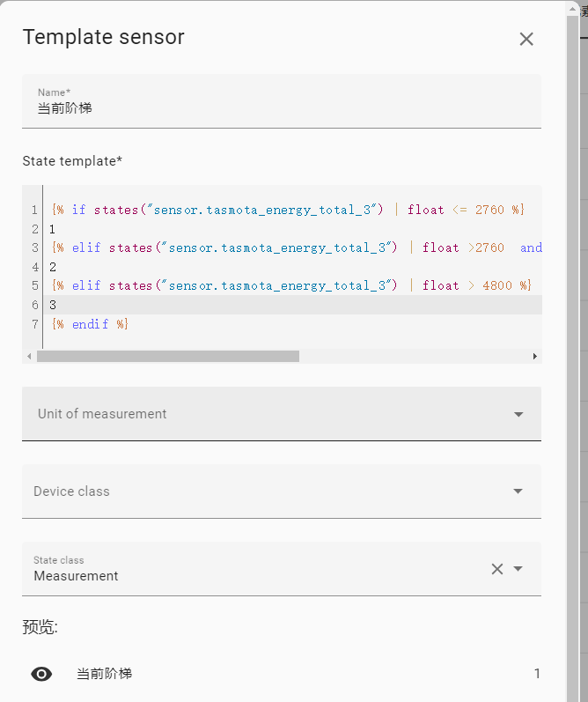This screenshot has height=702, width=588.
Task: Click the code editor's left scroll arrow
Action: pyautogui.click(x=29, y=357)
